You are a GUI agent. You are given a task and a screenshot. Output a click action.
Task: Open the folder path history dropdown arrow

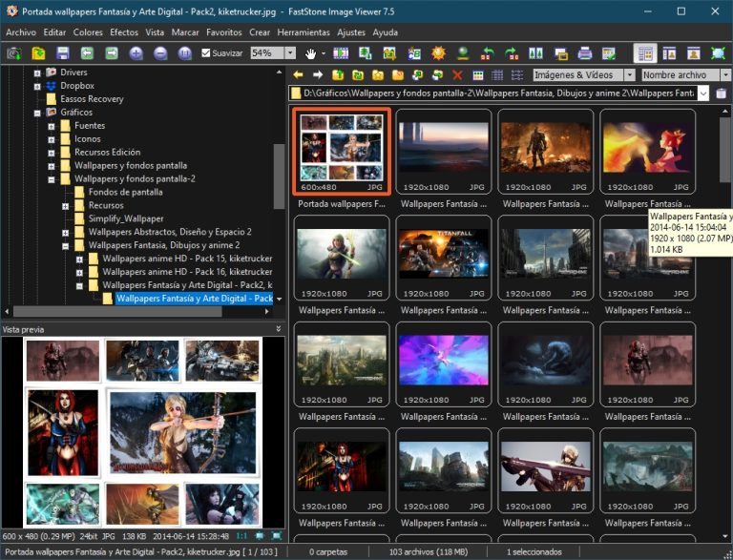click(x=703, y=93)
